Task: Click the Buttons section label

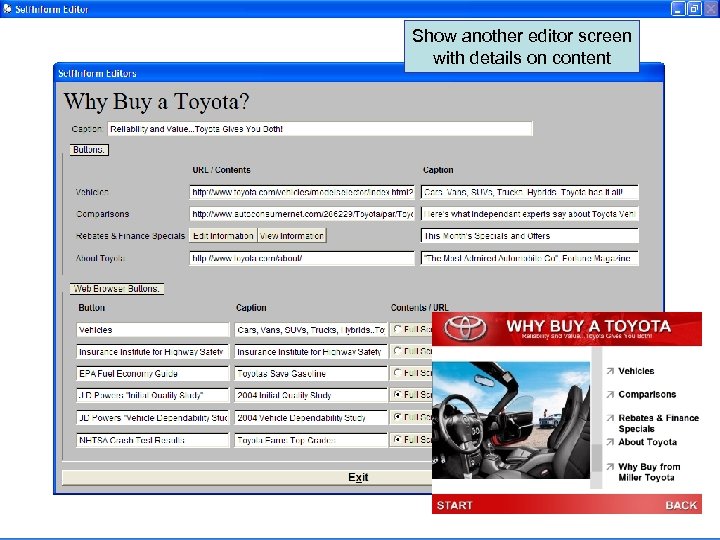Action: 89,150
